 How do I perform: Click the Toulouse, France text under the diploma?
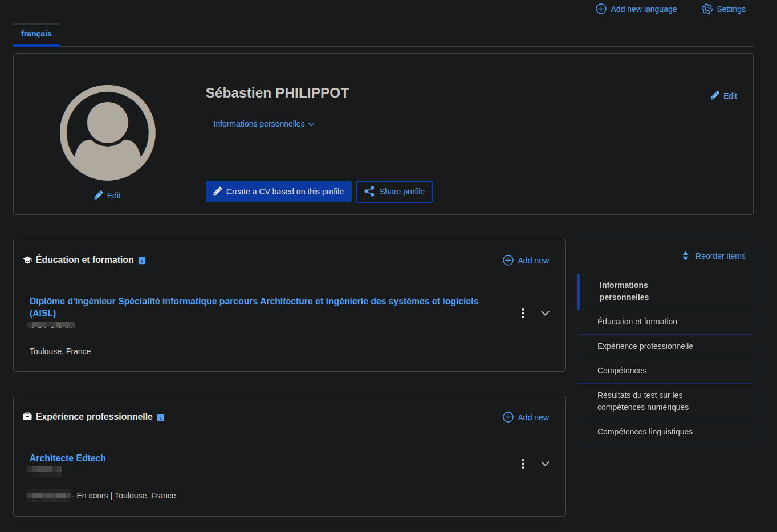(x=60, y=351)
